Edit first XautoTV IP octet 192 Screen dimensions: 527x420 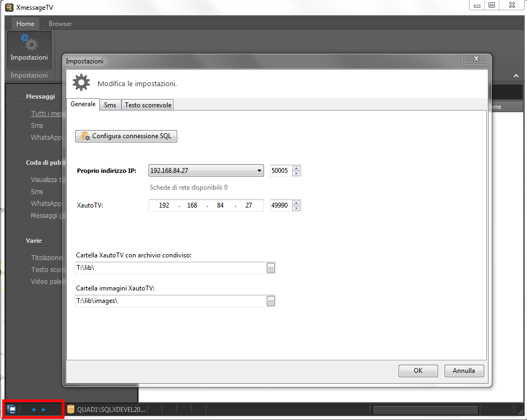click(164, 205)
